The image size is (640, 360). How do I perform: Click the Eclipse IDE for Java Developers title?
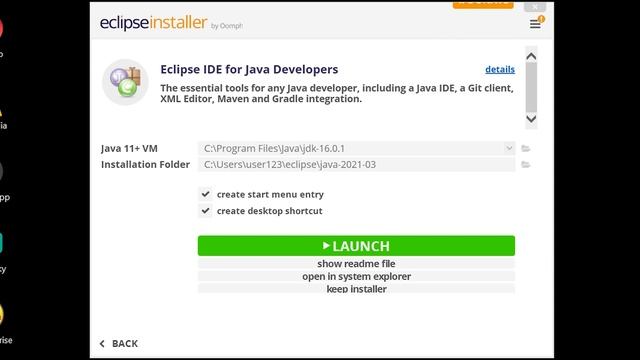point(249,69)
